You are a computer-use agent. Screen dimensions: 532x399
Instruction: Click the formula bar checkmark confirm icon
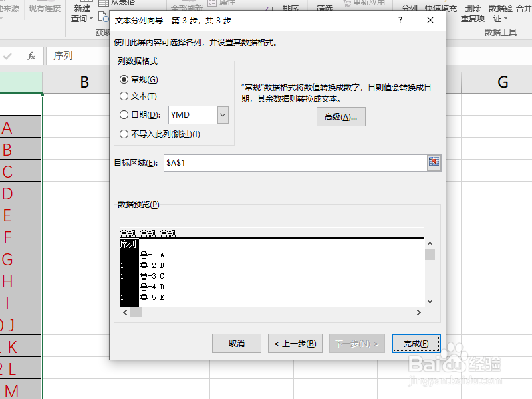[7, 56]
